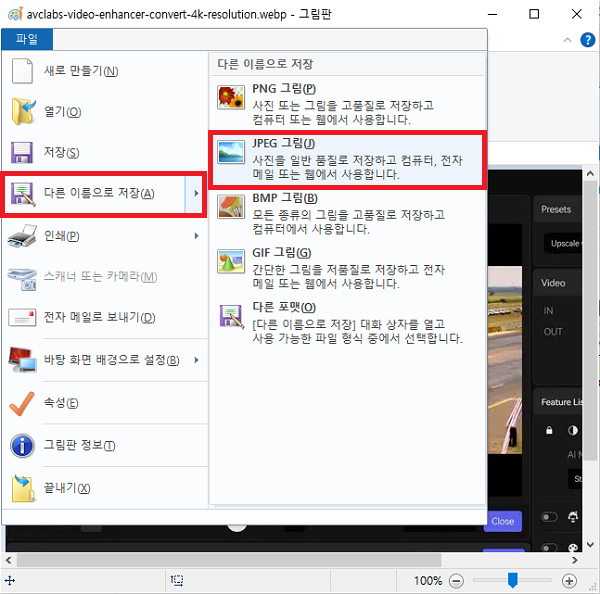Choose BMP 그림(B) save option
The image size is (600, 594).
click(347, 213)
